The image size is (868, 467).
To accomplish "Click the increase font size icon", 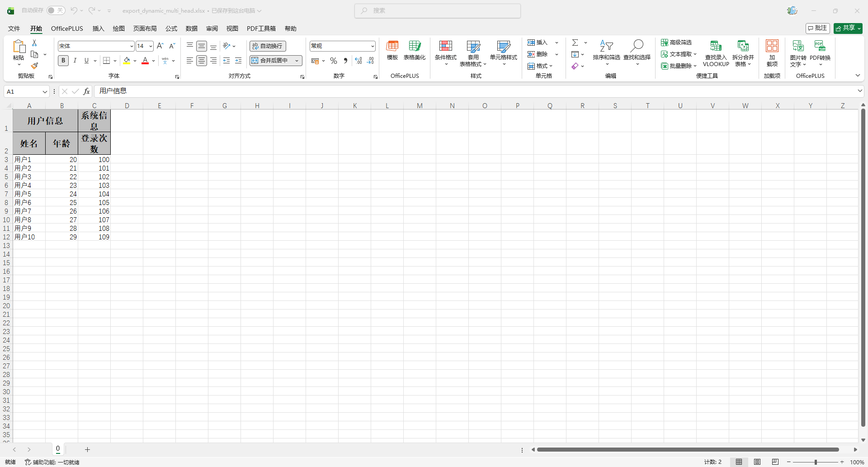I will [160, 46].
